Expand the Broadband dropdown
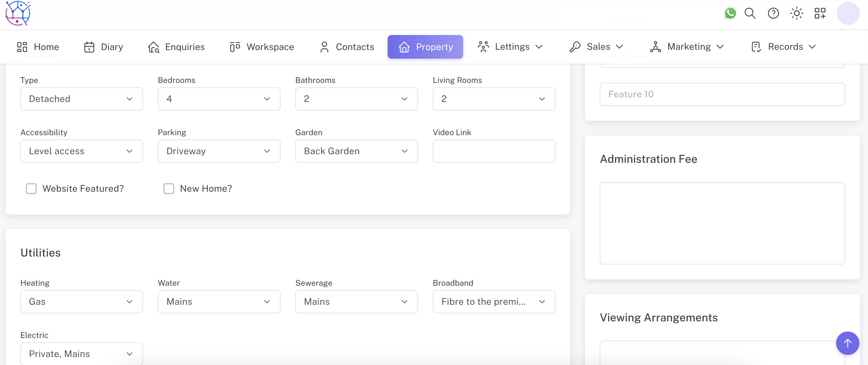This screenshot has height=365, width=868. [x=494, y=302]
